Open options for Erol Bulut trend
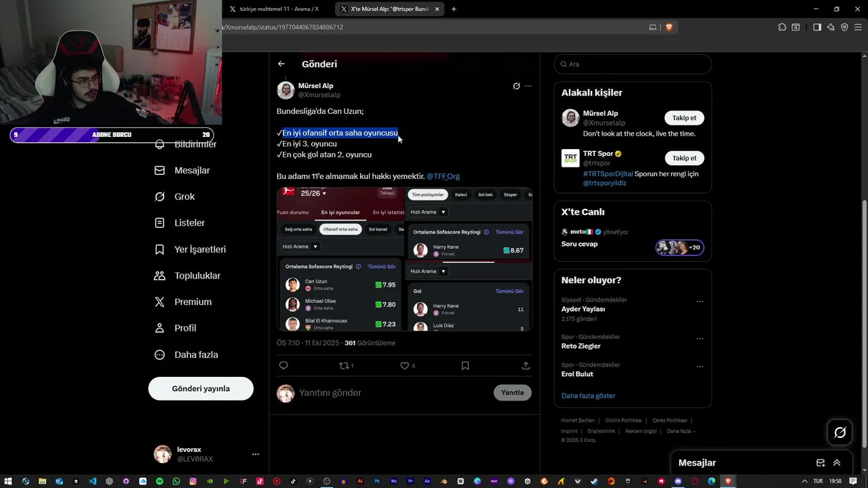This screenshot has height=488, width=868. pyautogui.click(x=700, y=367)
